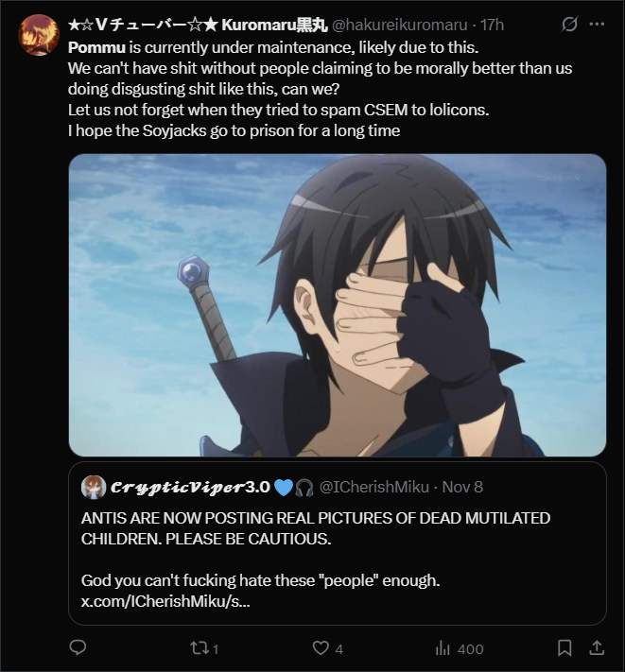This screenshot has width=625, height=672.
Task: Open the 17h timestamp permalink
Action: tap(492, 24)
